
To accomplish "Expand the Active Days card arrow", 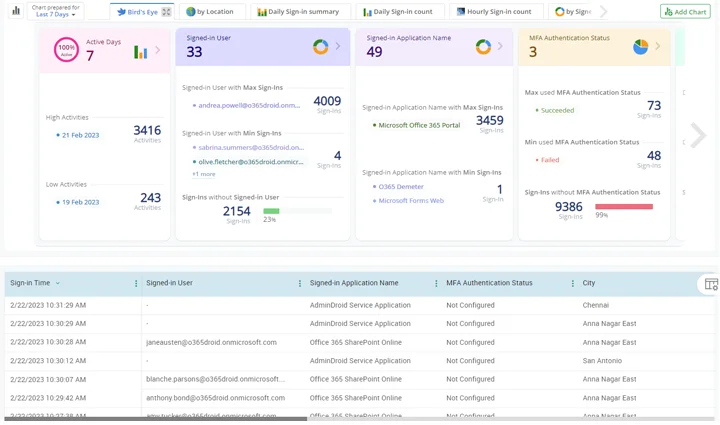I will (x=158, y=50).
